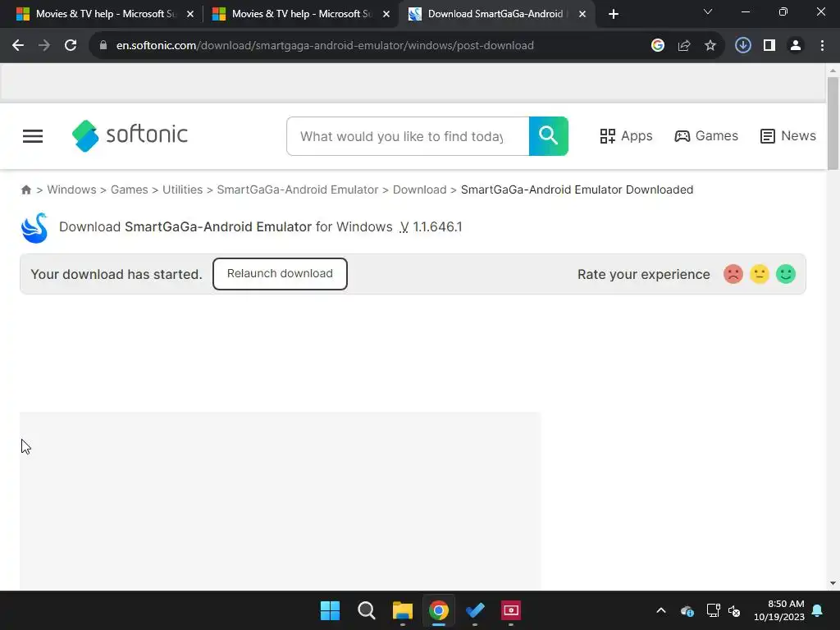Open the Chrome profile icon
Image resolution: width=840 pixels, height=630 pixels.
(796, 46)
